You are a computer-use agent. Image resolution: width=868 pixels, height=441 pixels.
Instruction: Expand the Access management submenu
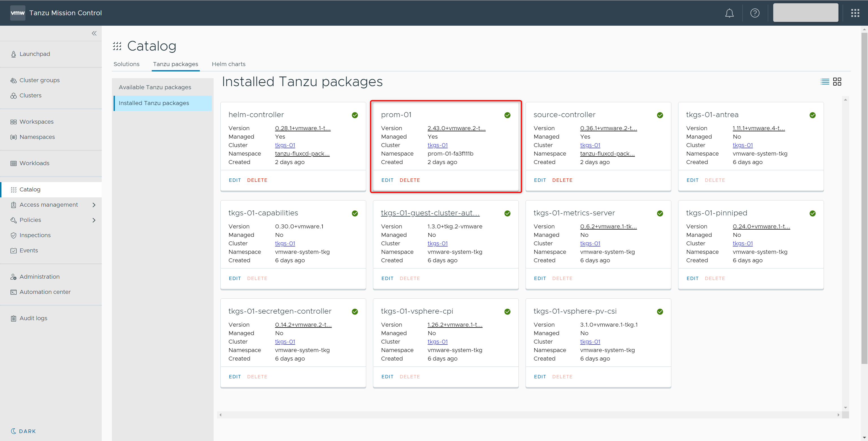point(94,205)
